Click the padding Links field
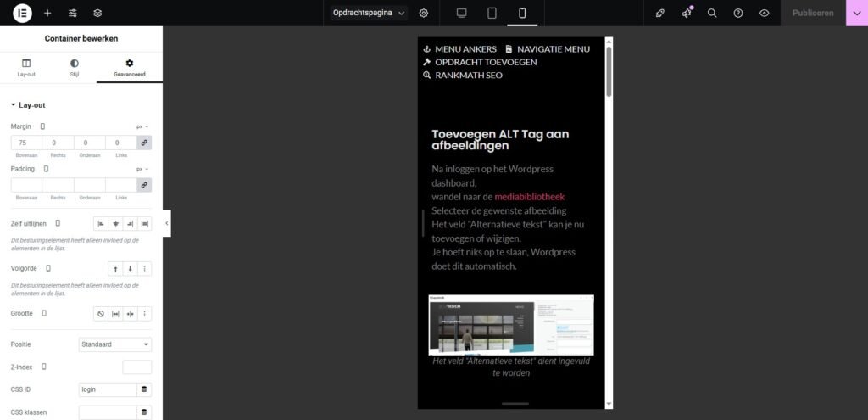Viewport: 868px width, 420px height. tap(120, 184)
